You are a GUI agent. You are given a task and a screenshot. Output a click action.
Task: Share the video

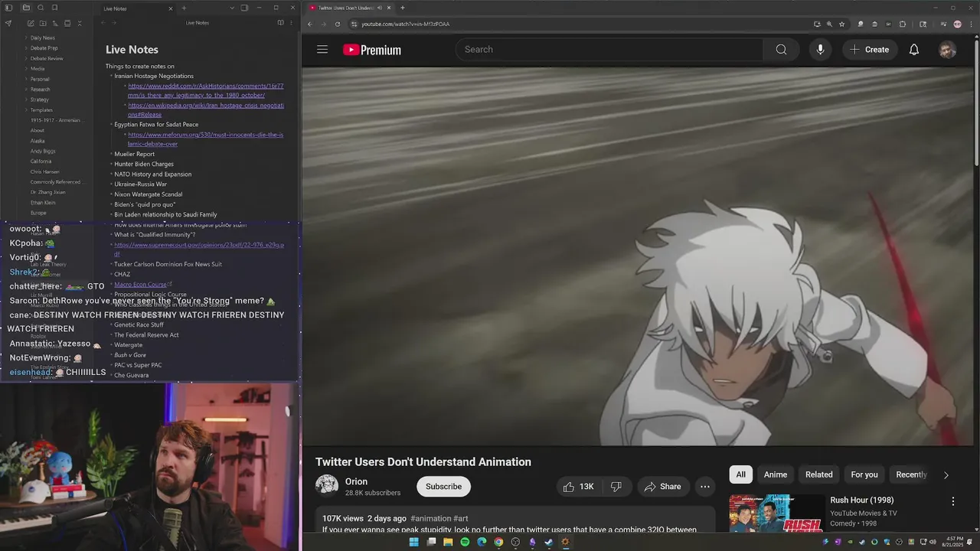(663, 487)
